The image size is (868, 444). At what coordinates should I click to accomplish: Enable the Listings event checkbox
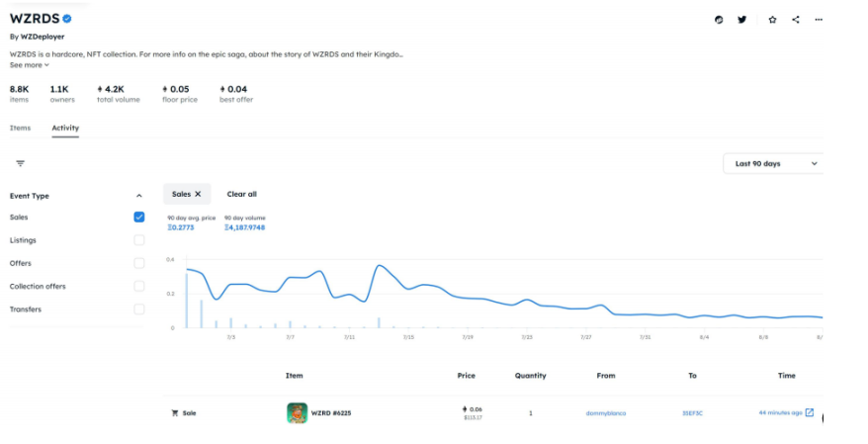[139, 240]
